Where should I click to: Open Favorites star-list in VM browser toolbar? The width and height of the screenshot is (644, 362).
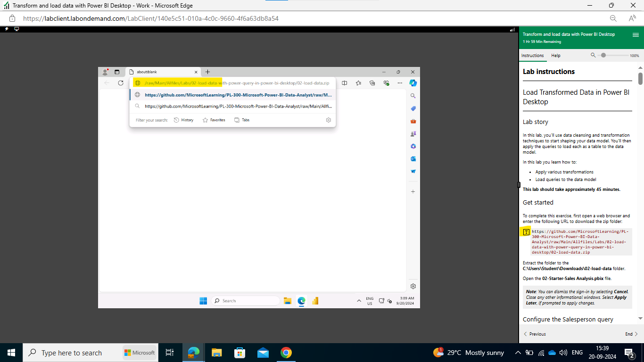(x=359, y=83)
